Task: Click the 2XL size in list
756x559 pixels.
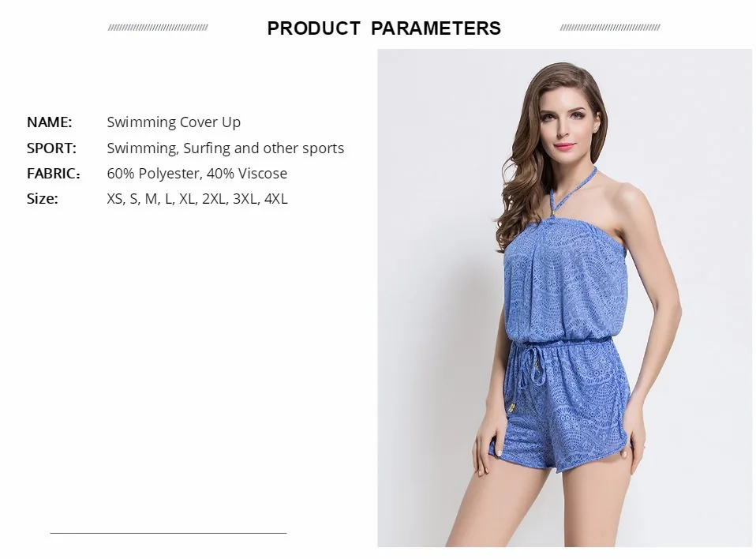Action: pos(214,199)
